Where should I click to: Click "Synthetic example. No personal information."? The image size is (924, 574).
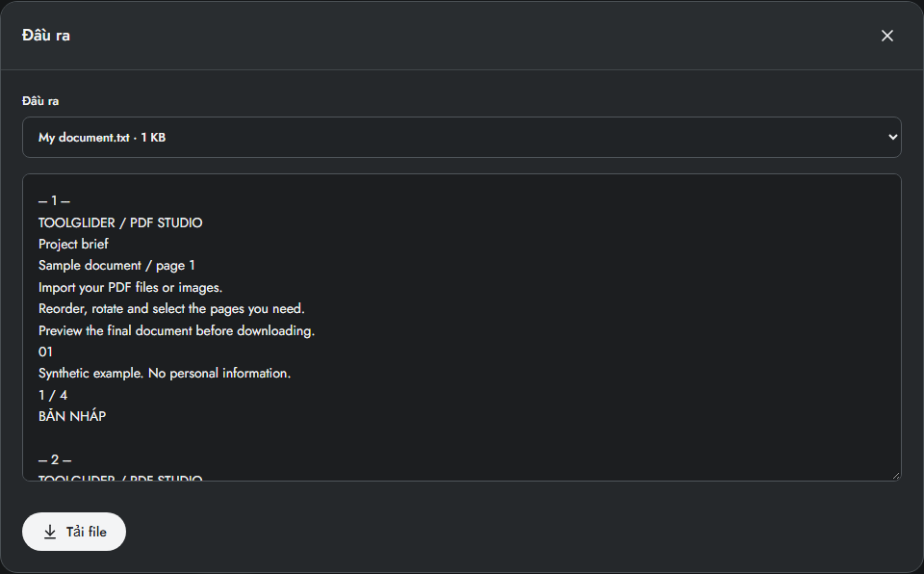[x=165, y=374]
